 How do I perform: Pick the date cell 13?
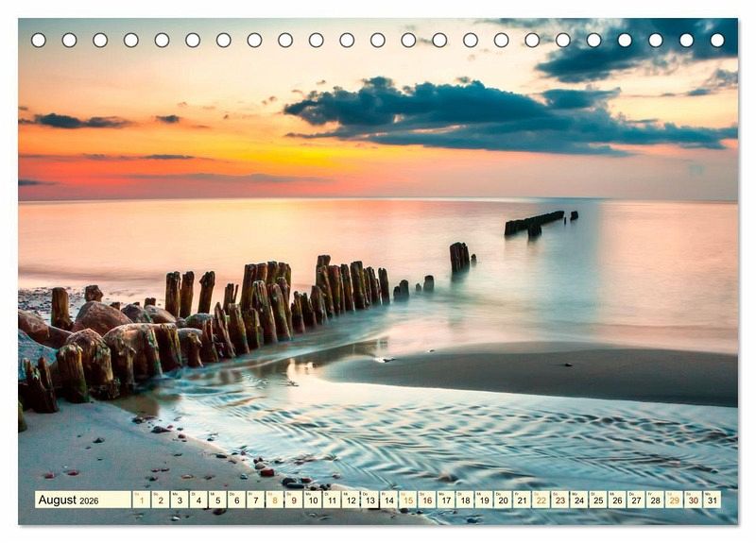pyautogui.click(x=369, y=500)
